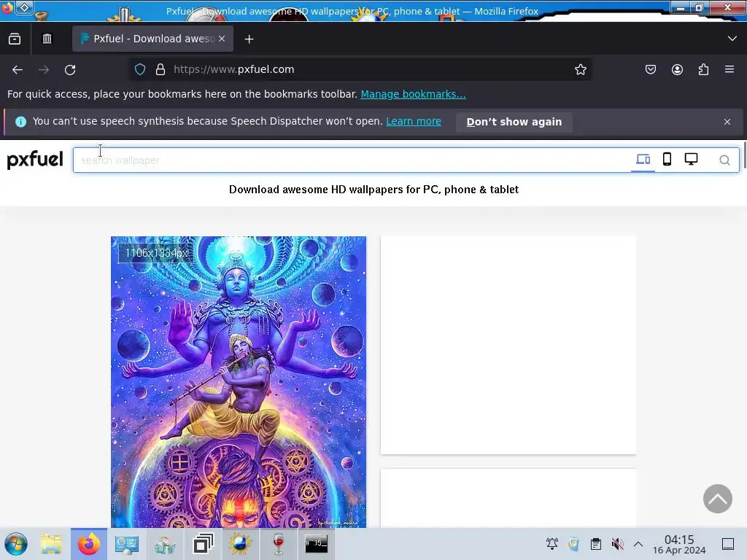The height and width of the screenshot is (560, 747).
Task: Click the Don't show again button
Action: (x=514, y=122)
